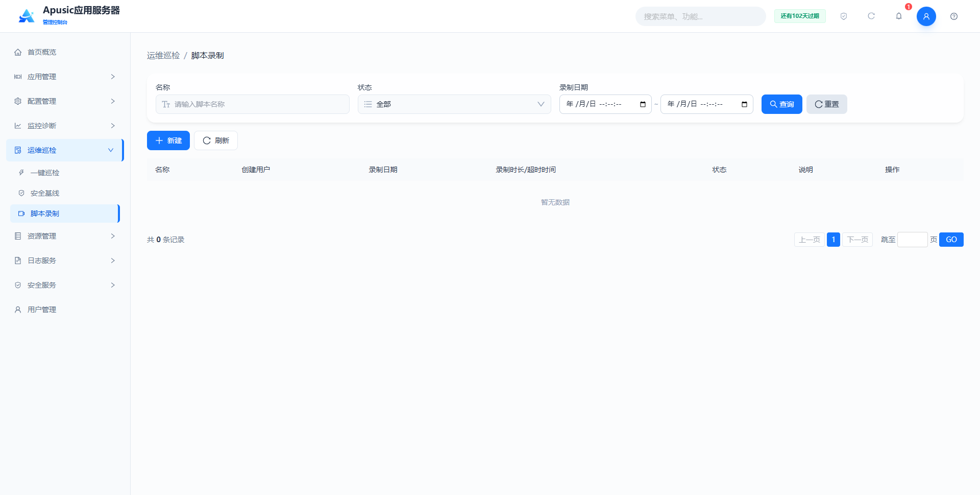
Task: Expand the 配置管理 chevron
Action: 113,101
